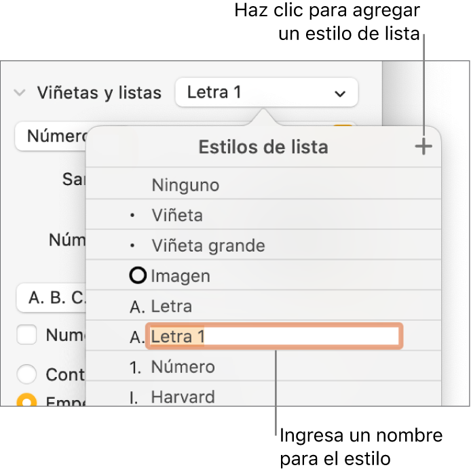Select the Cont... radio button
Screen dimensions: 471x476
pyautogui.click(x=26, y=374)
